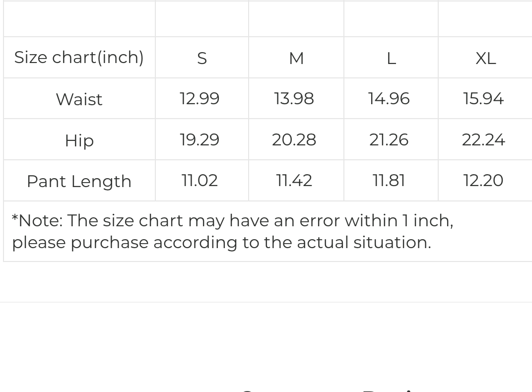Select pant length 12.20 for size XL
The width and height of the screenshot is (532, 392).
[x=483, y=181]
